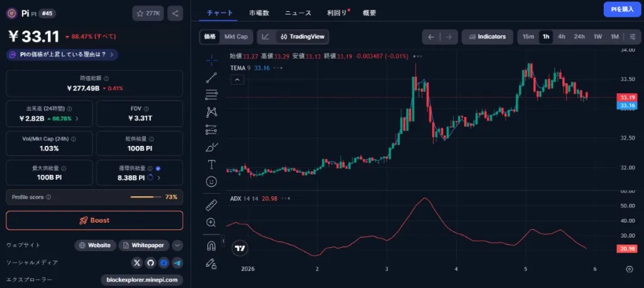The width and height of the screenshot is (644, 288).
Task: Open the 市場数 tab
Action: tap(259, 13)
